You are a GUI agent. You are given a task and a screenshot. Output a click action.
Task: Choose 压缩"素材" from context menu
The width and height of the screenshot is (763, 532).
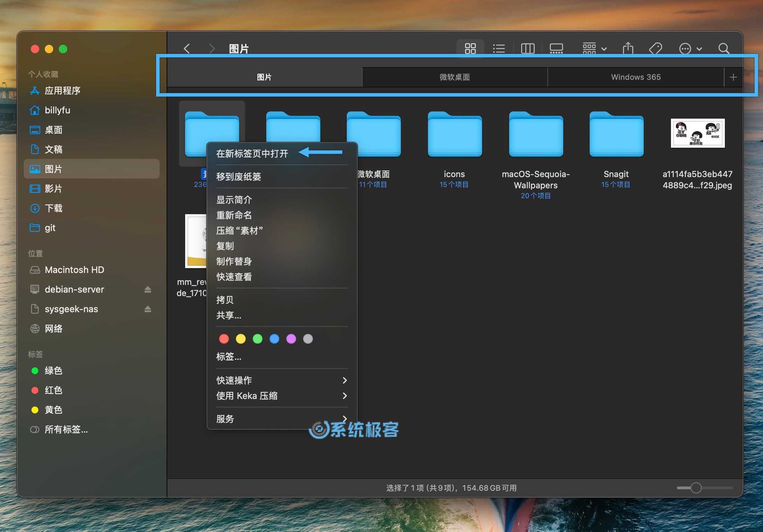click(282, 230)
